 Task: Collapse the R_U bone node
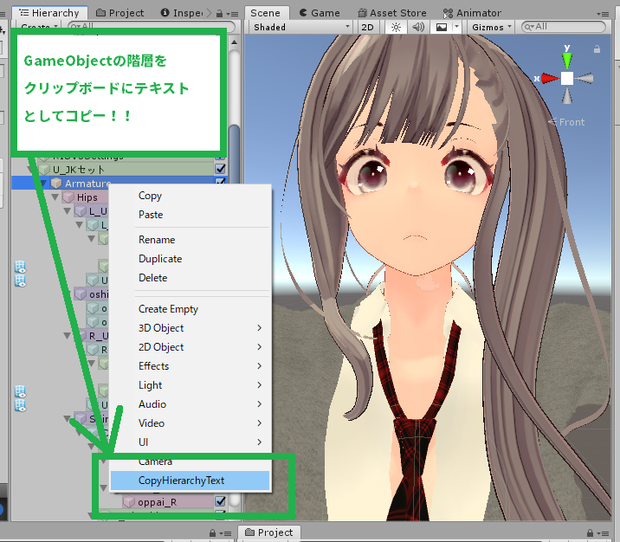[x=68, y=336]
